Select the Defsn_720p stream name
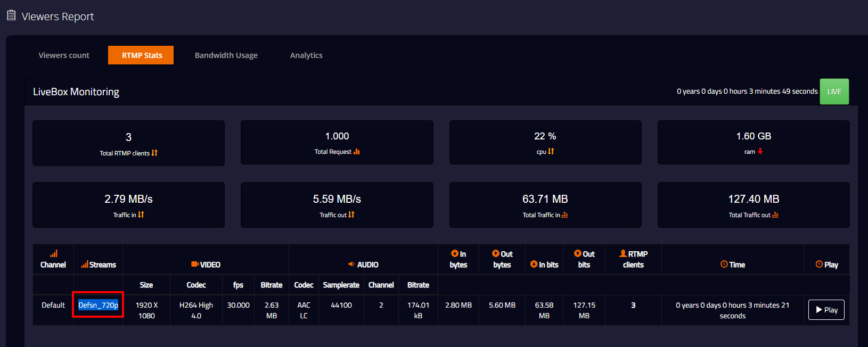868x347 pixels. (99, 305)
